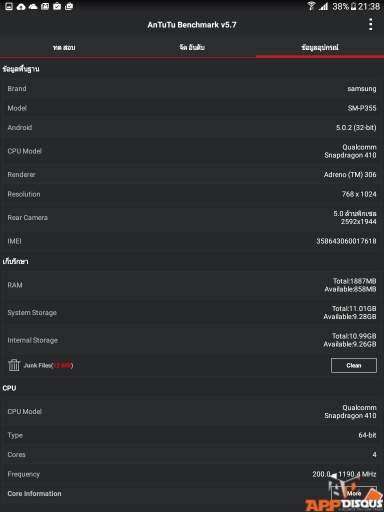Image resolution: width=384 pixels, height=512 pixels.
Task: Select the Brand samsung row
Action: 192,88
